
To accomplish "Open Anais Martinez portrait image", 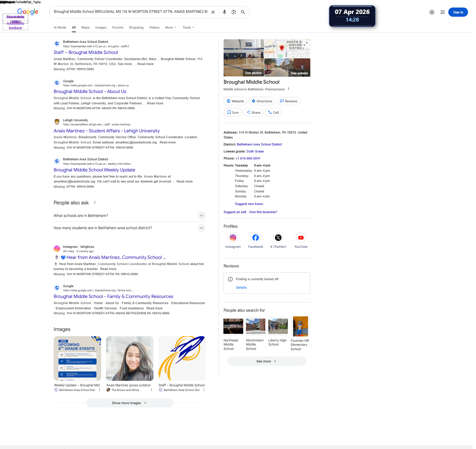I will (129, 358).
